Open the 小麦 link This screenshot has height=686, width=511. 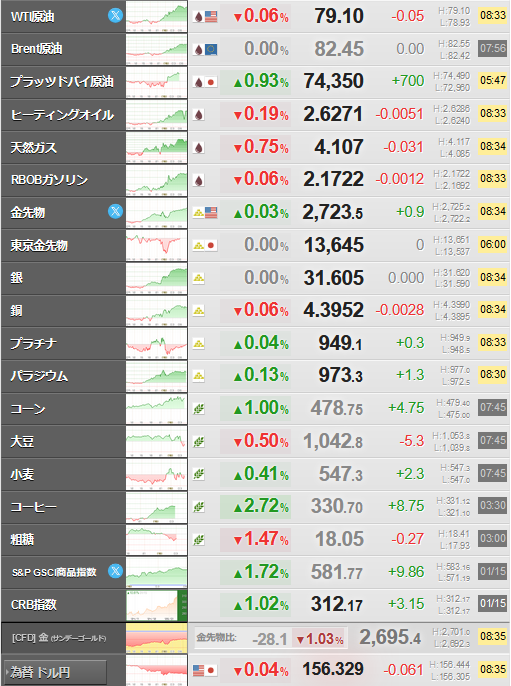[22, 474]
